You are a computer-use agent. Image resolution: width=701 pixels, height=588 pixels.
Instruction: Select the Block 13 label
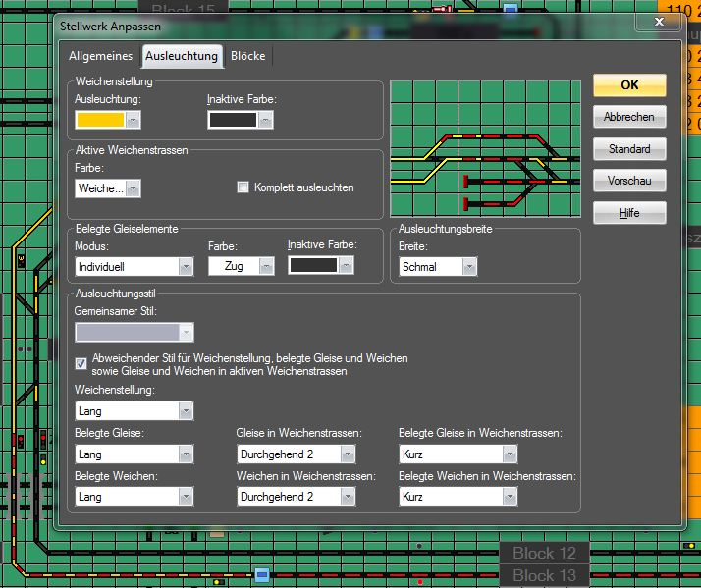(x=544, y=575)
